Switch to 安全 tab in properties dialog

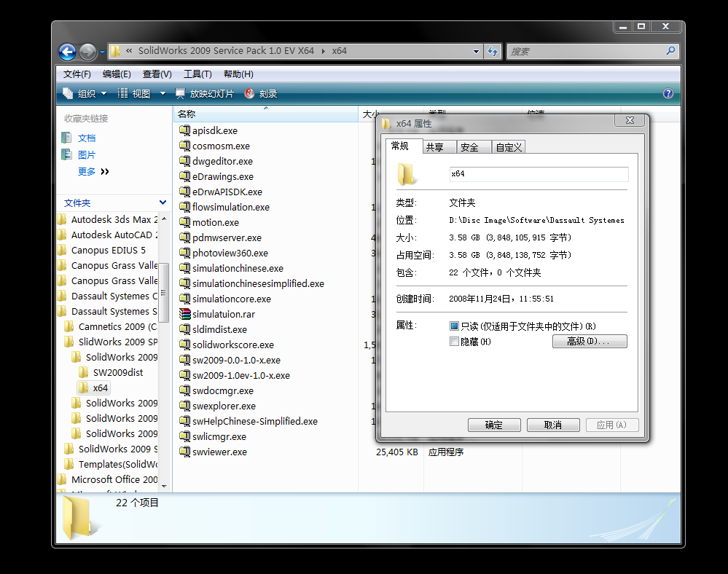[x=474, y=147]
